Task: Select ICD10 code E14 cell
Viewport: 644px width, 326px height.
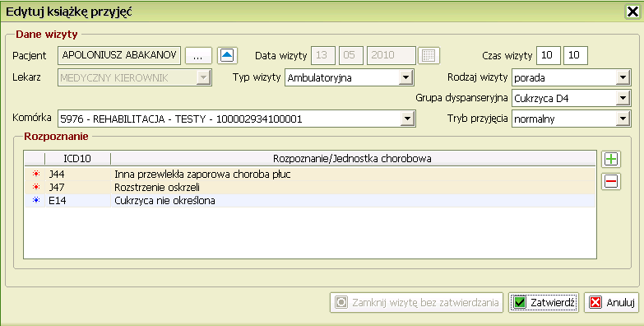Action: coord(77,201)
